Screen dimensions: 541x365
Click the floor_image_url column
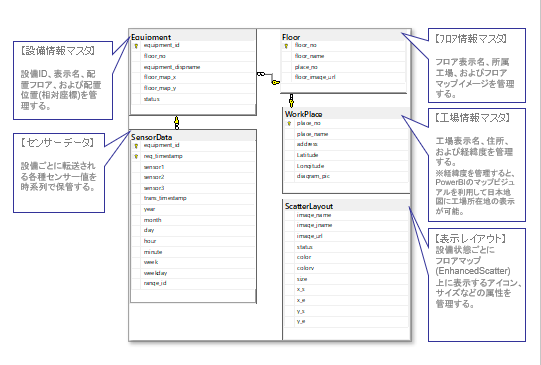315,77
